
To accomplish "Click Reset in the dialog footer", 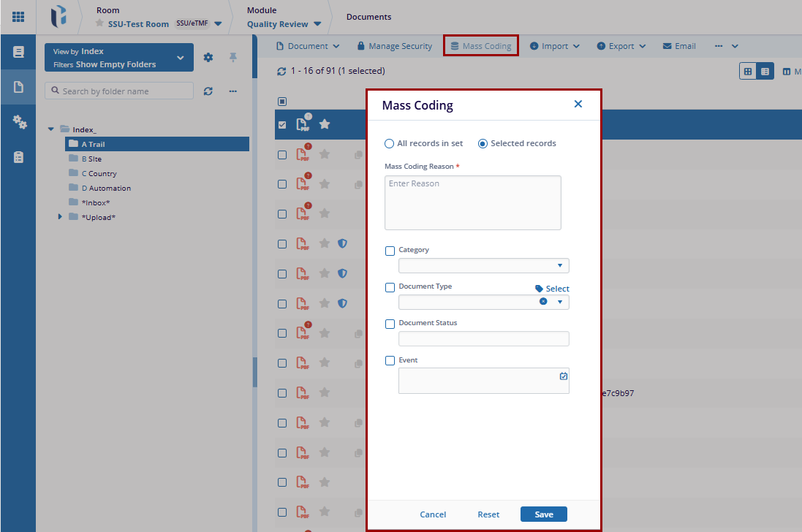I will [488, 514].
